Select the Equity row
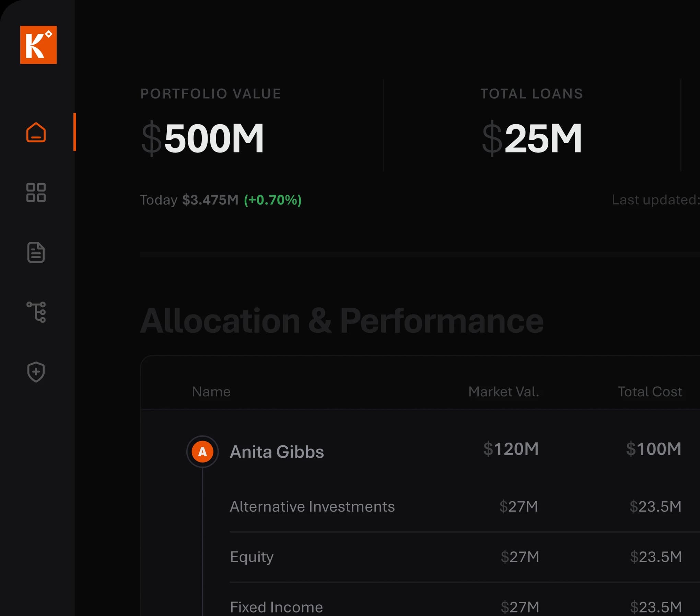The height and width of the screenshot is (616, 700). [252, 557]
